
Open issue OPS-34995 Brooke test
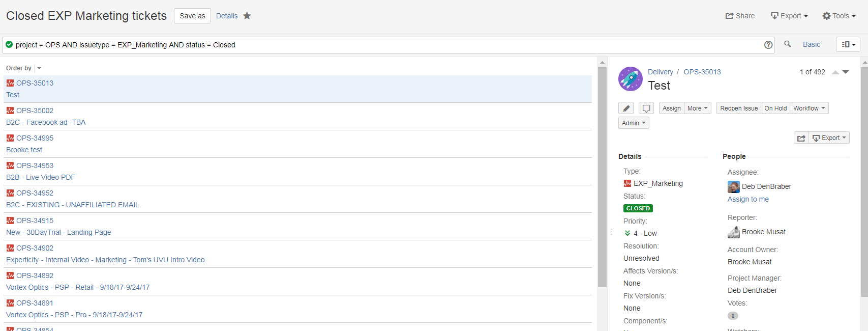35,138
